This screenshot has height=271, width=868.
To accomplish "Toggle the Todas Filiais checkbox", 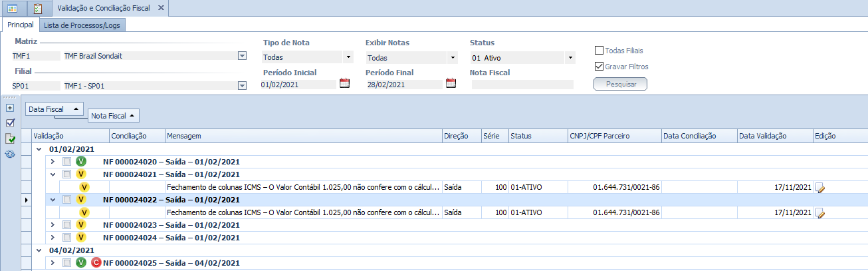I will point(599,51).
